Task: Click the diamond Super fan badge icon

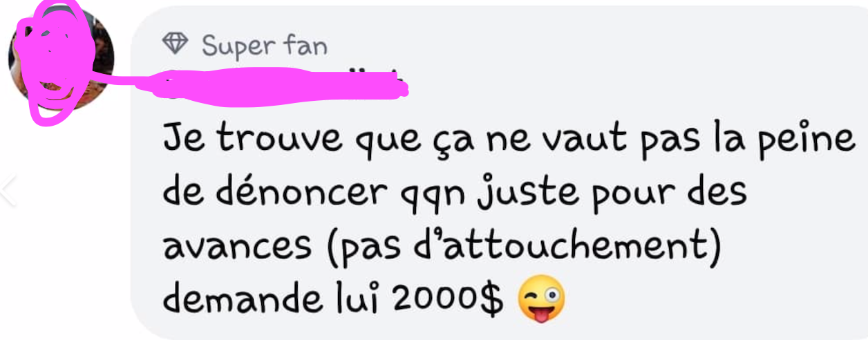Action: (175, 44)
